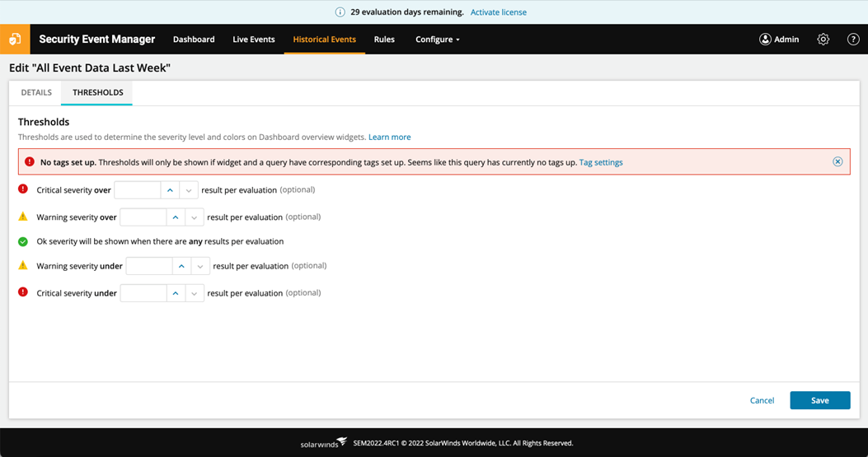This screenshot has width=868, height=457.
Task: Click the orange Security Event Manager logo icon
Action: 15,39
